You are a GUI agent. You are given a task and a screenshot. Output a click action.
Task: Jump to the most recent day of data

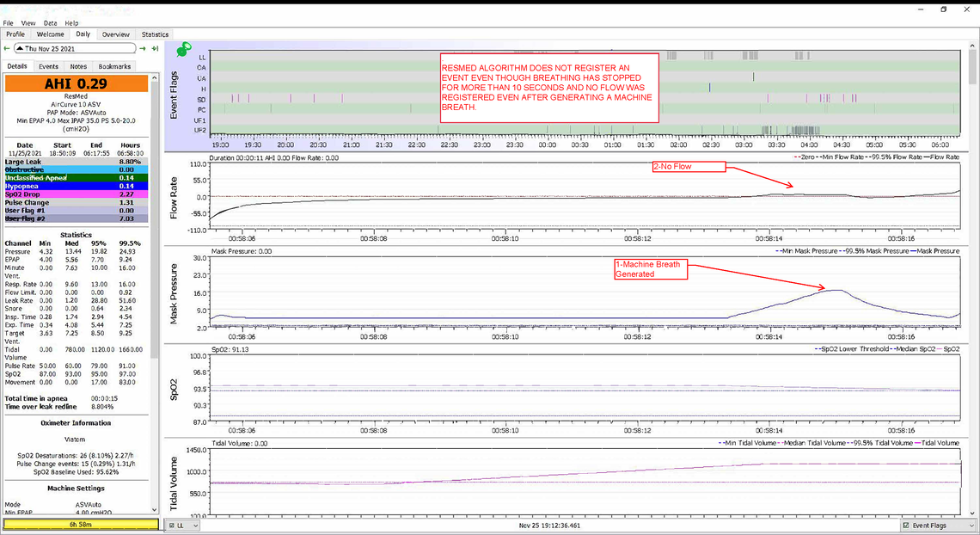point(155,48)
